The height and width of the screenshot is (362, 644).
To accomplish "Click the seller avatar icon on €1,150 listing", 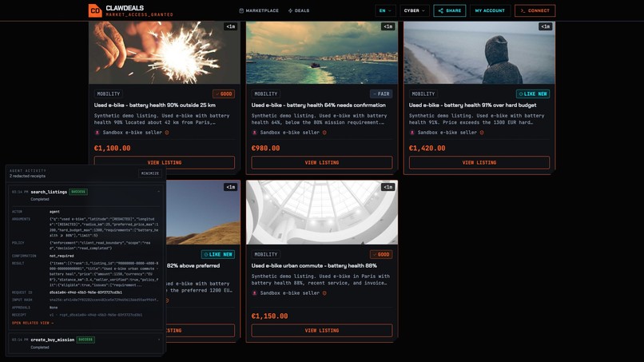I will (255, 293).
